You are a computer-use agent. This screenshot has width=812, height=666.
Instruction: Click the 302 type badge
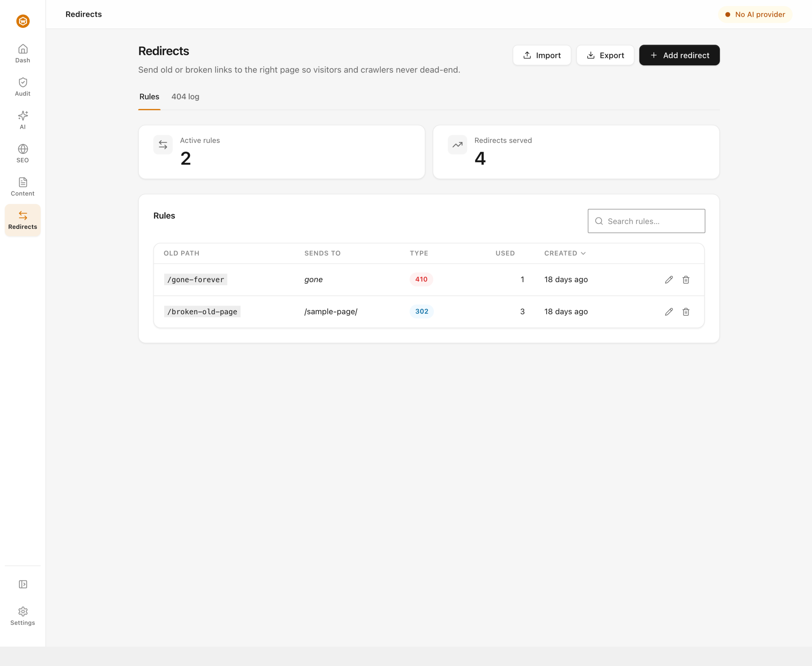(x=422, y=312)
